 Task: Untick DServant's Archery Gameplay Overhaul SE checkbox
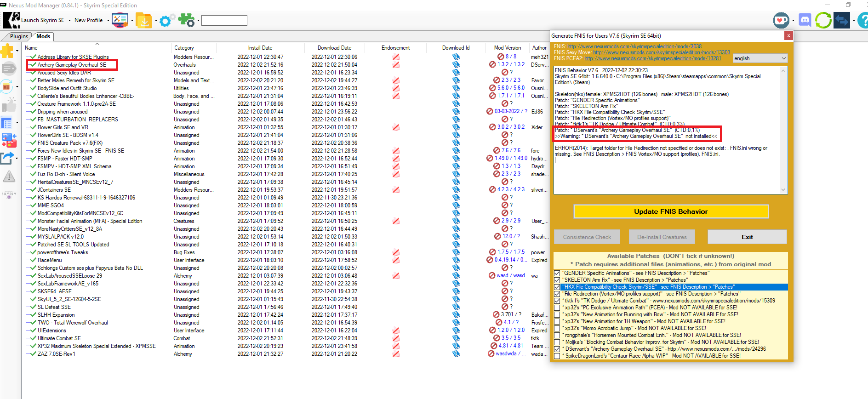(557, 349)
